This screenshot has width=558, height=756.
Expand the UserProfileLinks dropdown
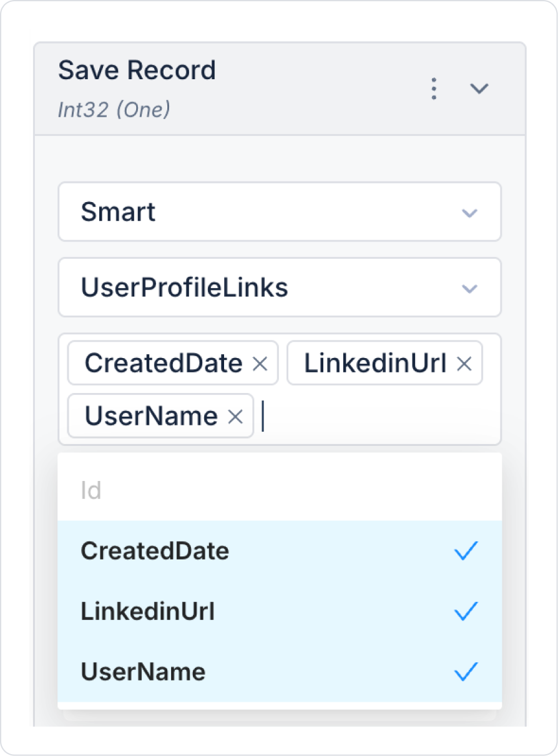(x=280, y=288)
